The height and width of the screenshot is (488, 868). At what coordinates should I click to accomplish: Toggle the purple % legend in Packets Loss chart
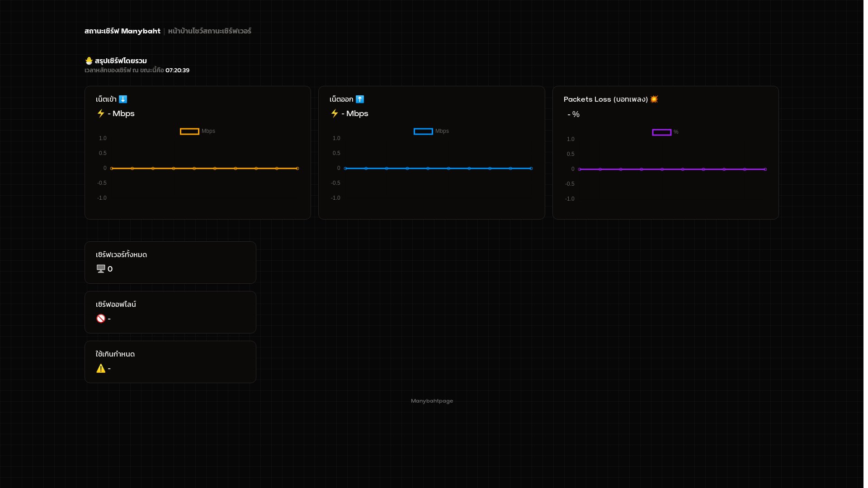[x=665, y=132]
